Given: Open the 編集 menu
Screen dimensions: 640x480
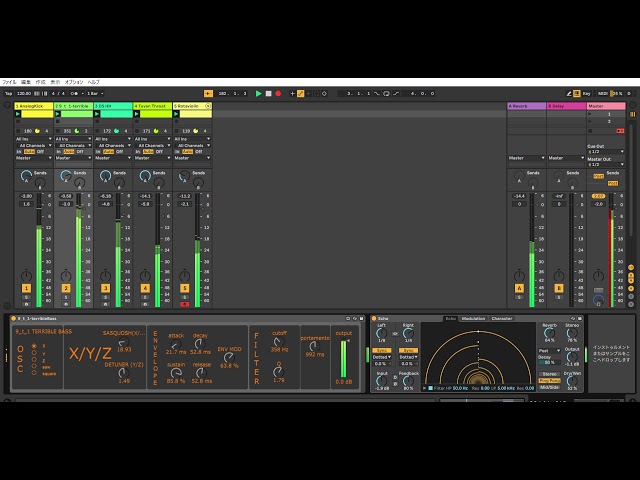Looking at the screenshot, I should (x=26, y=82).
